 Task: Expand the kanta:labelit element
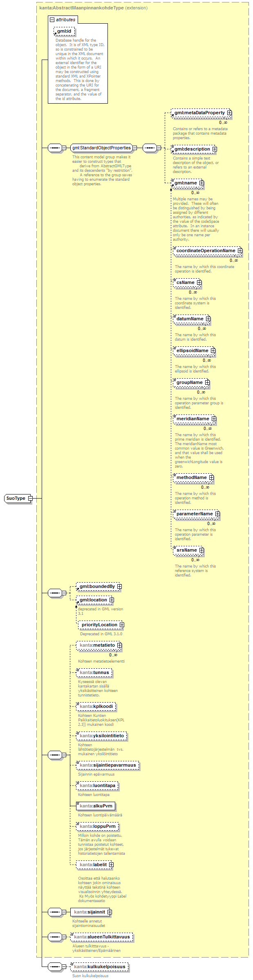pyautogui.click(x=111, y=865)
